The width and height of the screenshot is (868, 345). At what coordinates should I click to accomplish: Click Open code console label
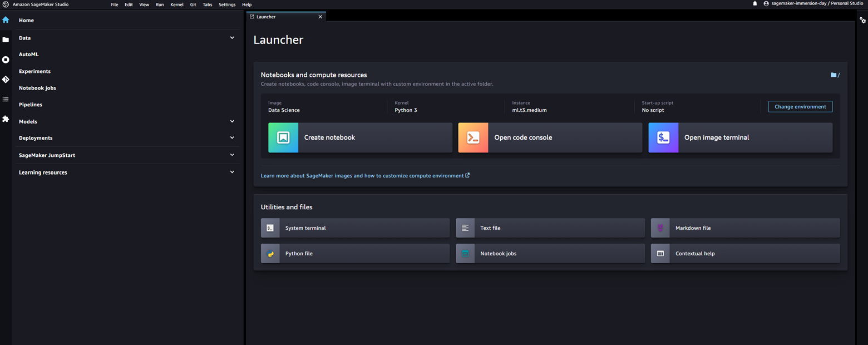[x=523, y=137]
